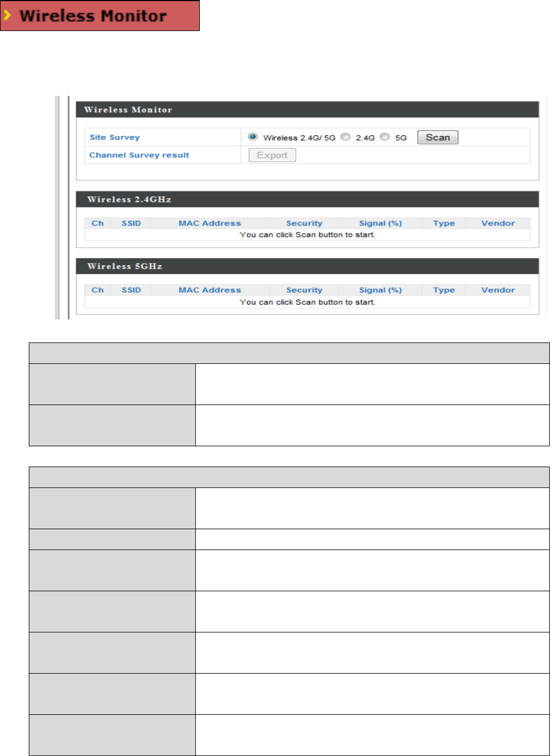This screenshot has width=556, height=756.
Task: Click MAC Address header in Wireless 5GHz table
Action: (x=209, y=290)
